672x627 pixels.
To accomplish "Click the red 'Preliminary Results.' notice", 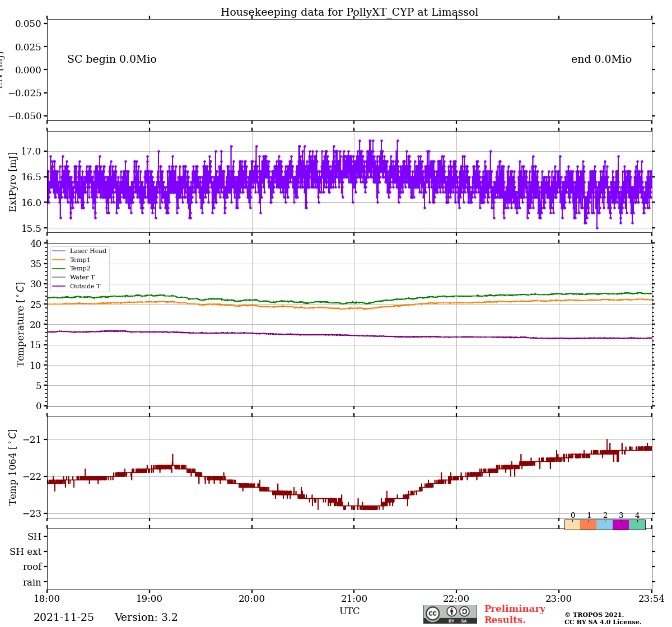I will tap(515, 614).
